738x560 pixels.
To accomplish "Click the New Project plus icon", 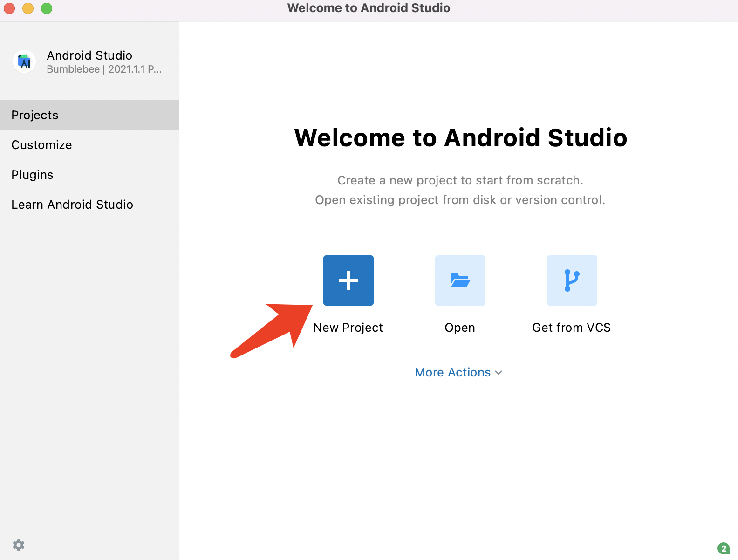I will point(348,280).
